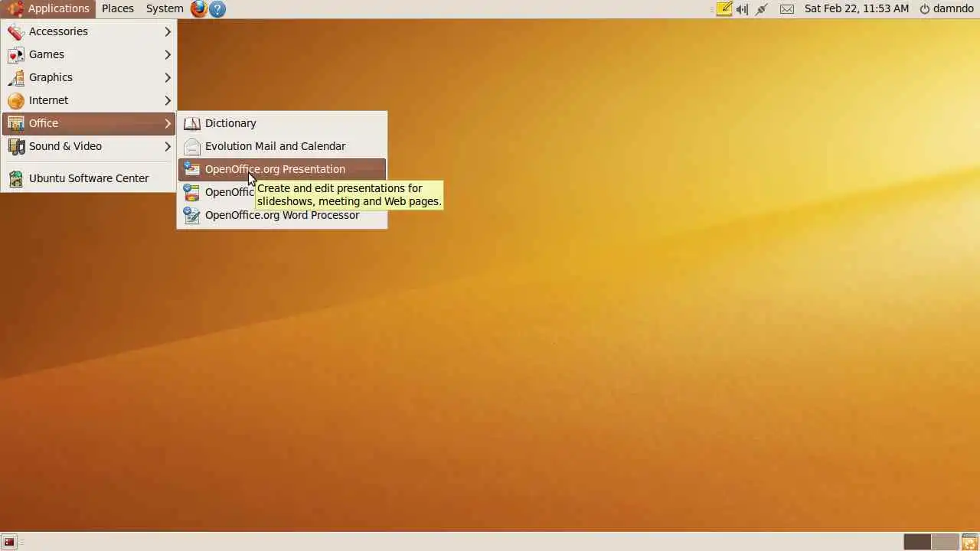Image resolution: width=980 pixels, height=551 pixels.
Task: Open the mail indicator envelope icon
Action: point(787,9)
